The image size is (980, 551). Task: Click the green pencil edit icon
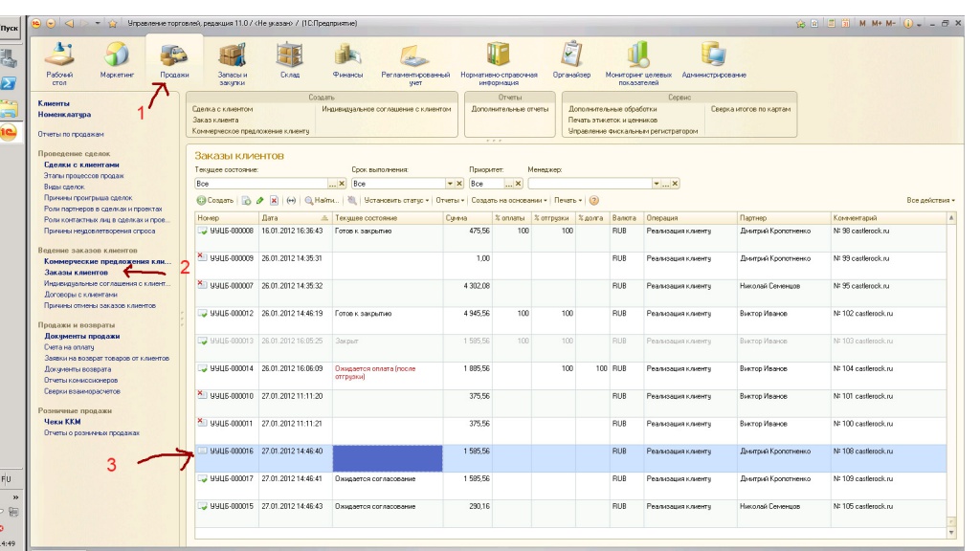[x=260, y=201]
